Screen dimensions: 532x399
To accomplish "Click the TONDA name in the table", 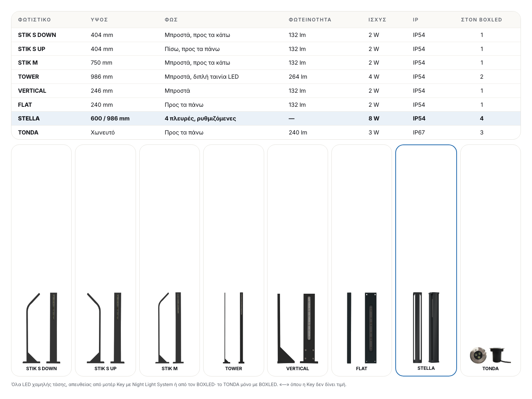I will pyautogui.click(x=28, y=133).
